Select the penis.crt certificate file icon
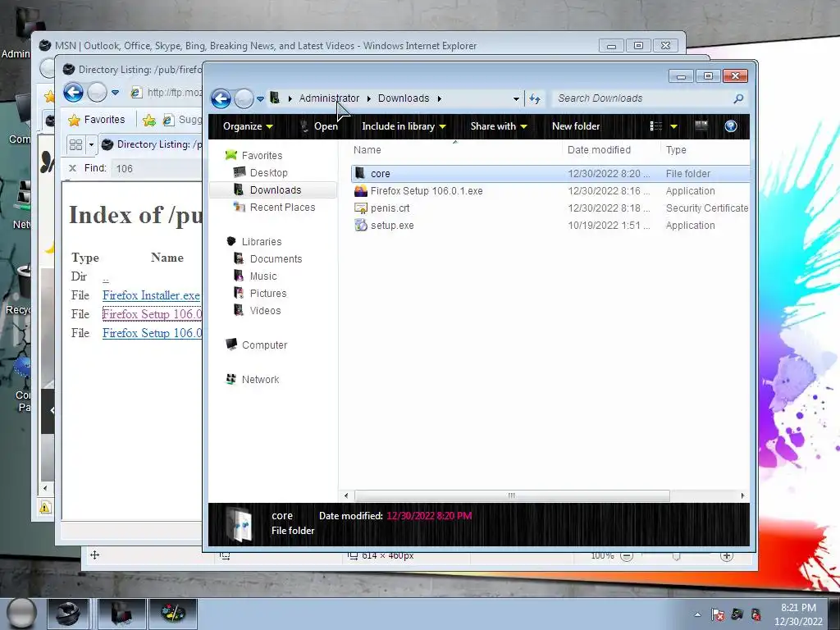The width and height of the screenshot is (840, 630). pos(361,208)
